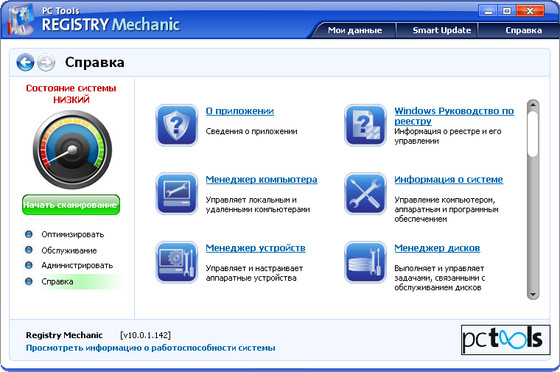Viewport: 560px width, 372px height.
Task: Click the bullet next to Оптимизировать
Action: [29, 234]
